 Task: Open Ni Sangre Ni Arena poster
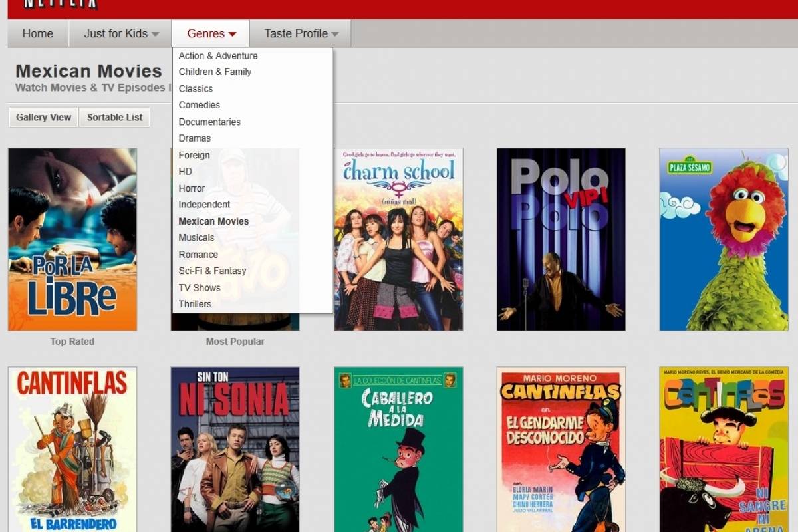click(724, 450)
